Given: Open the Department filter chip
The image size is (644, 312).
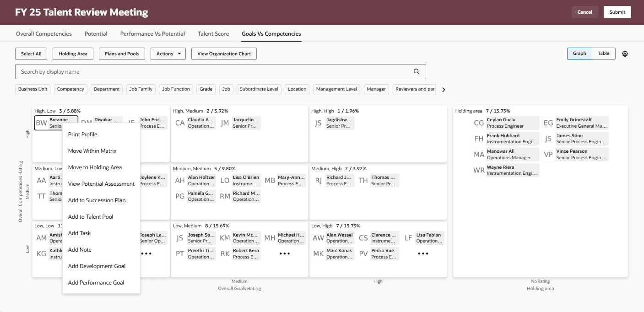Looking at the screenshot, I should point(107,89).
